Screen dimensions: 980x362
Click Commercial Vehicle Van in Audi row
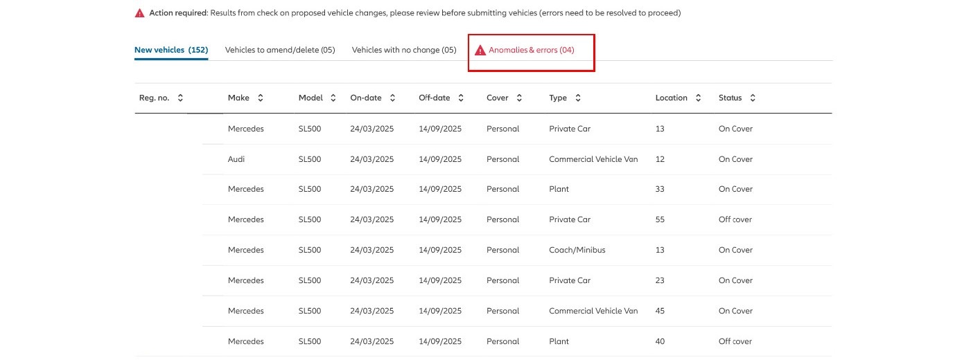[x=593, y=159]
